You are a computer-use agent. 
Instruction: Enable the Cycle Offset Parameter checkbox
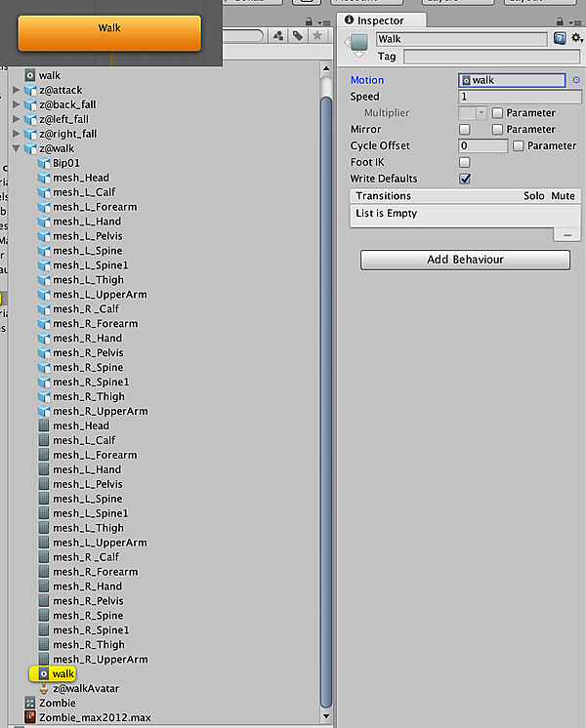pos(519,145)
